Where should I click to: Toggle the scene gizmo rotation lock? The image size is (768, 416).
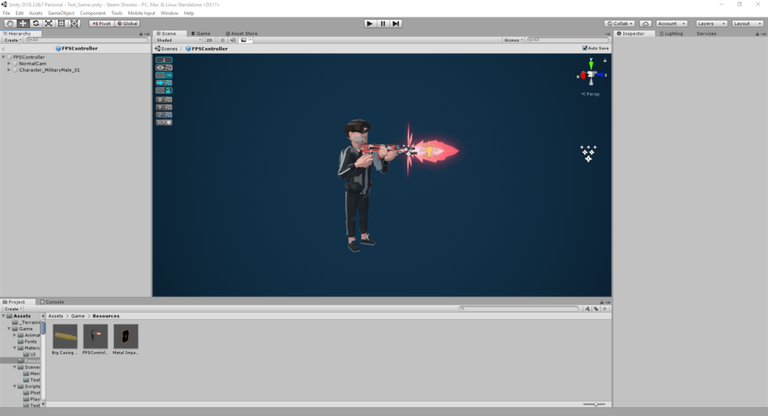pyautogui.click(x=605, y=60)
